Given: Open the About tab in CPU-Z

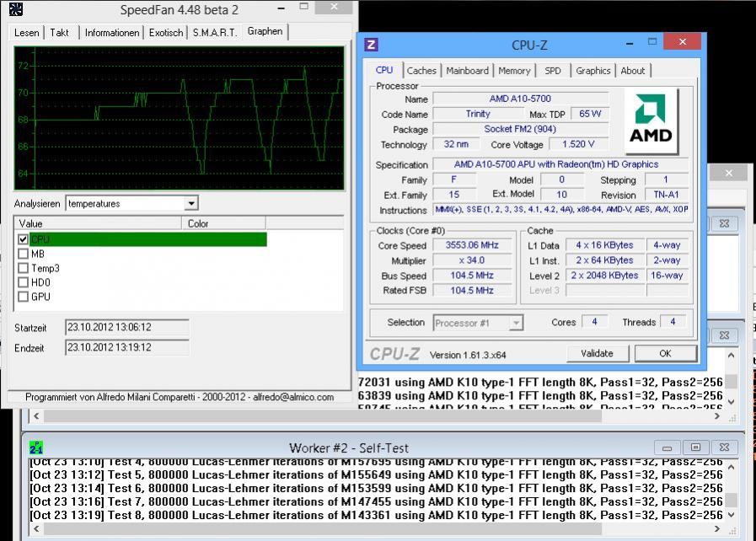Looking at the screenshot, I should pyautogui.click(x=633, y=71).
